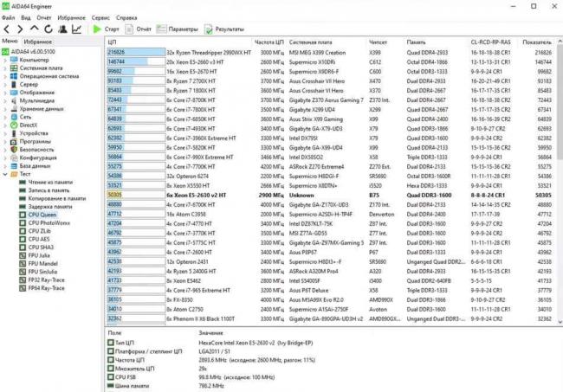
Task: Select the Чтение из памяти test
Action: (50, 183)
